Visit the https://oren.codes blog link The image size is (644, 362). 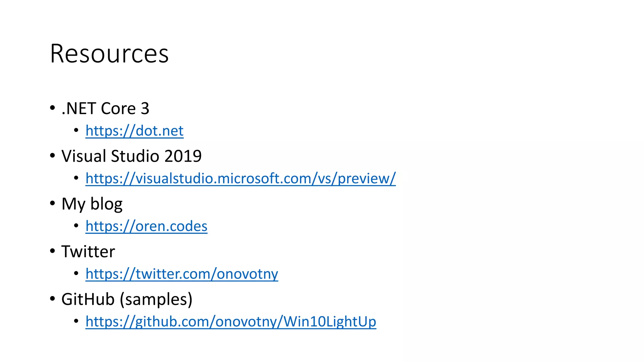pos(146,226)
